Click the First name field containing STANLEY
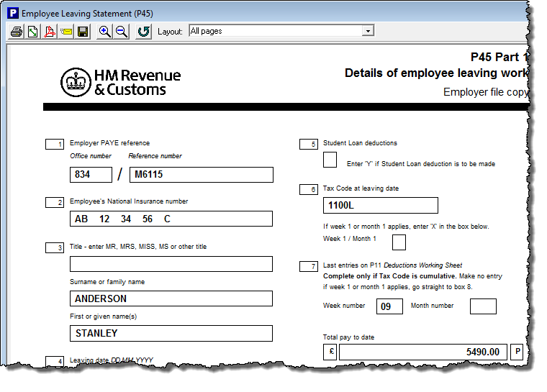 171,333
